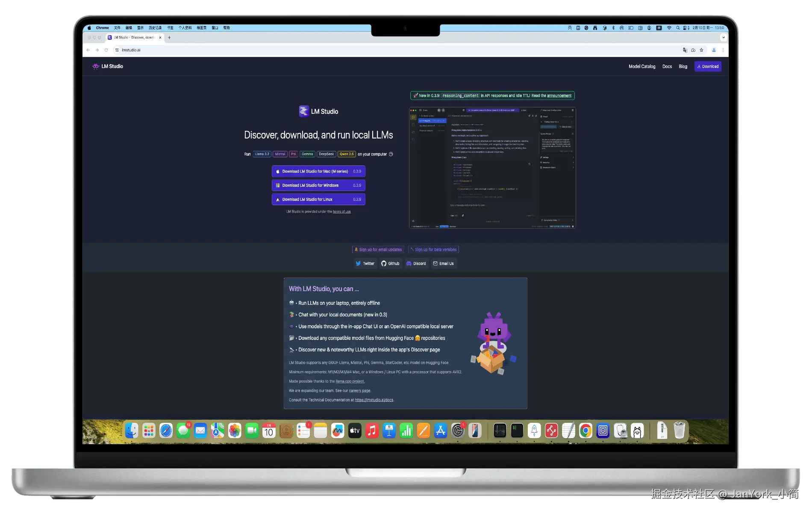Click the Wi-Fi icon in menu bar
Image resolution: width=812 pixels, height=513 pixels.
point(669,28)
